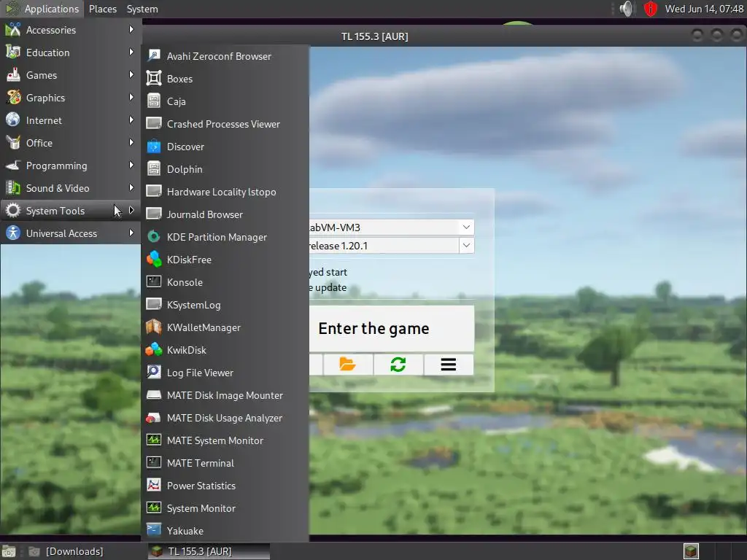The image size is (747, 560).
Task: Expand the Graphics submenu
Action: pos(71,98)
